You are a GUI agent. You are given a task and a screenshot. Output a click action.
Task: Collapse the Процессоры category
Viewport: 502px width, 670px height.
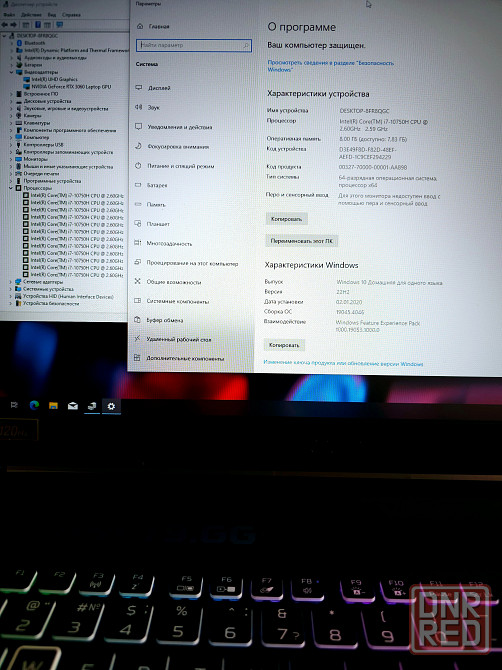coord(12,188)
